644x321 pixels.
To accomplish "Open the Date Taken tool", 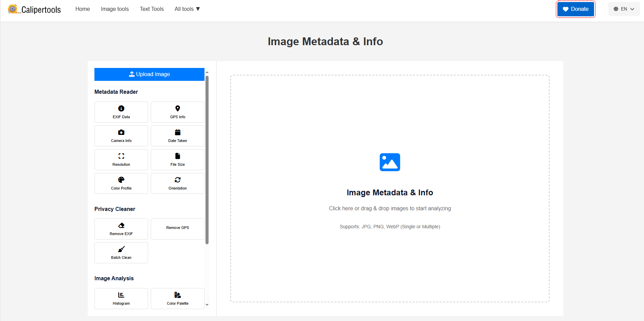I will click(177, 136).
